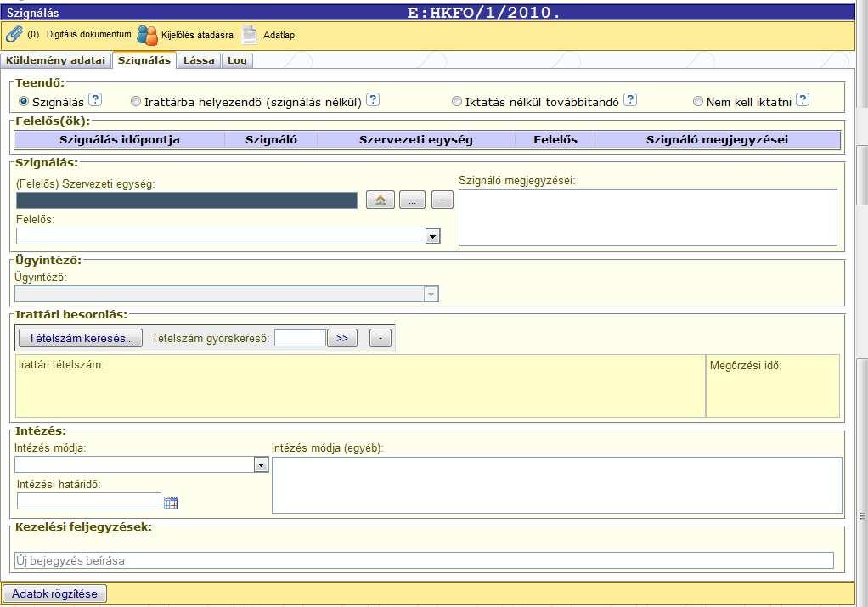Select Iktatás nélkül továbbítandó radio button
This screenshot has height=607, width=868.
tap(457, 101)
